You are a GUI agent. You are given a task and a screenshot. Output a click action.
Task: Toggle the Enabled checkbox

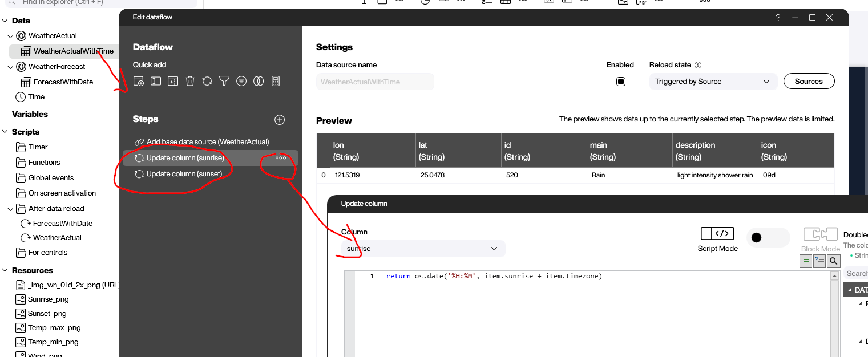[x=621, y=82]
